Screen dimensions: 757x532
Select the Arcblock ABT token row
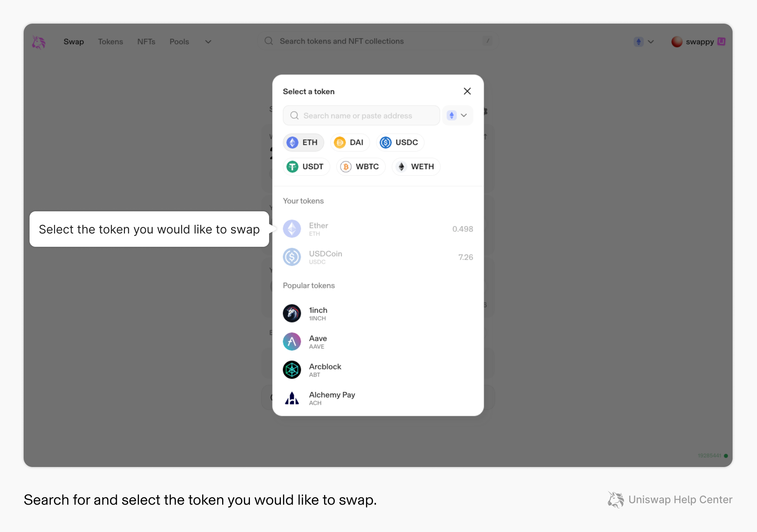coord(378,370)
